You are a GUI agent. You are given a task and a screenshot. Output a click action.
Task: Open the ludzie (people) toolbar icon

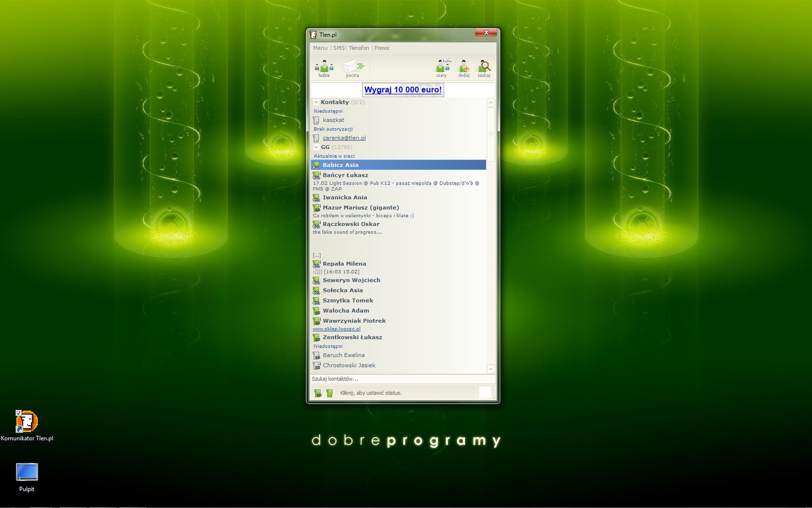324,68
